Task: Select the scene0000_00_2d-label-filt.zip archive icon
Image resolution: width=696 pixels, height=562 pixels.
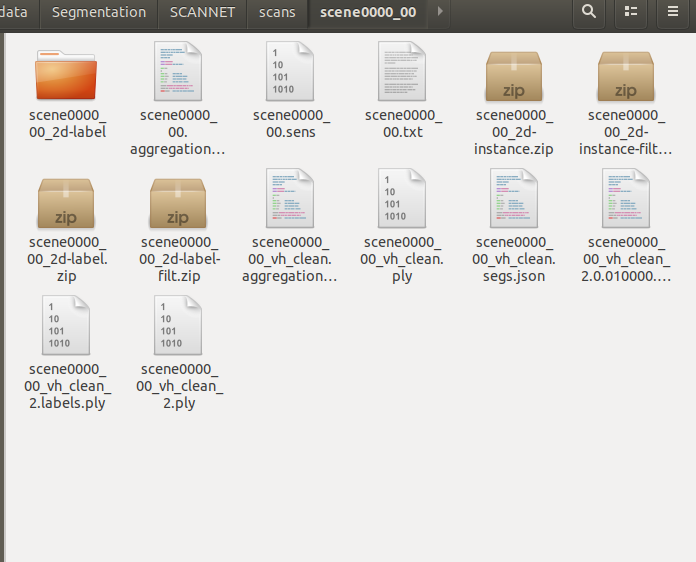Action: pyautogui.click(x=178, y=203)
